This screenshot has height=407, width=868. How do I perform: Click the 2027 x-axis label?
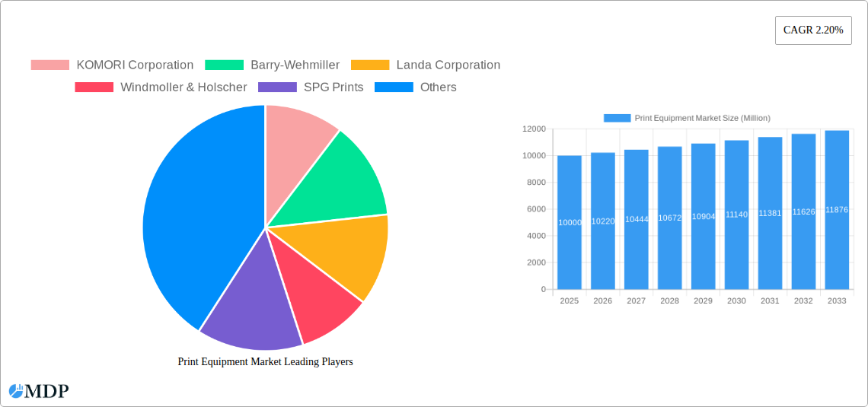pos(636,300)
